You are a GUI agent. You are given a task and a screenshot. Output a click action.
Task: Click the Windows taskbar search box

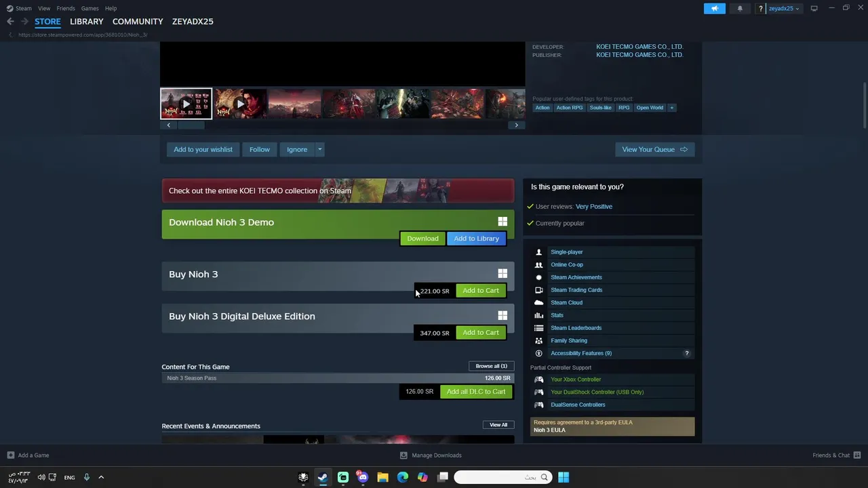point(502,477)
